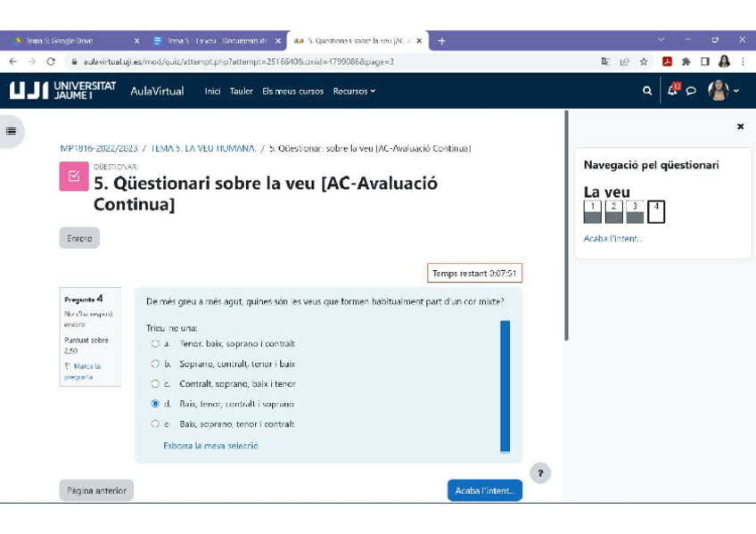Screen dimensions: 756x534
Task: Open the MP1816-2022/2023 breadcrumb link
Action: tap(99, 149)
